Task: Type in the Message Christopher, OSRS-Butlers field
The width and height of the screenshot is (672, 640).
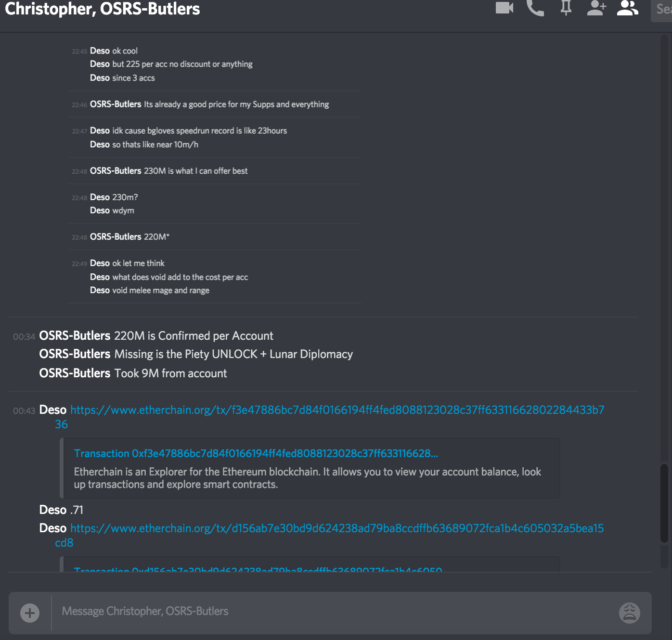Action: [332, 612]
